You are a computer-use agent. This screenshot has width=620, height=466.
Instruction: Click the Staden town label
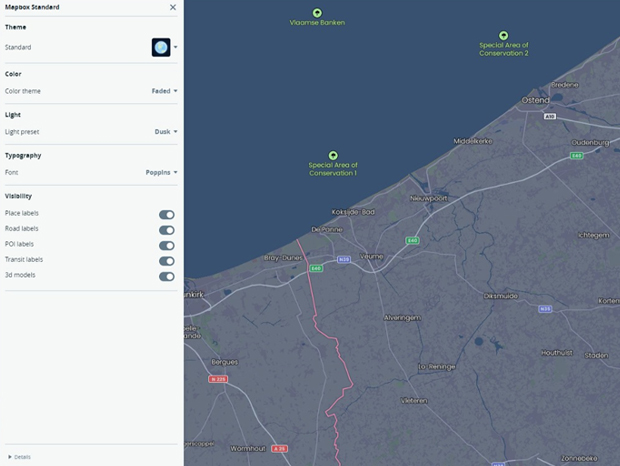click(596, 356)
